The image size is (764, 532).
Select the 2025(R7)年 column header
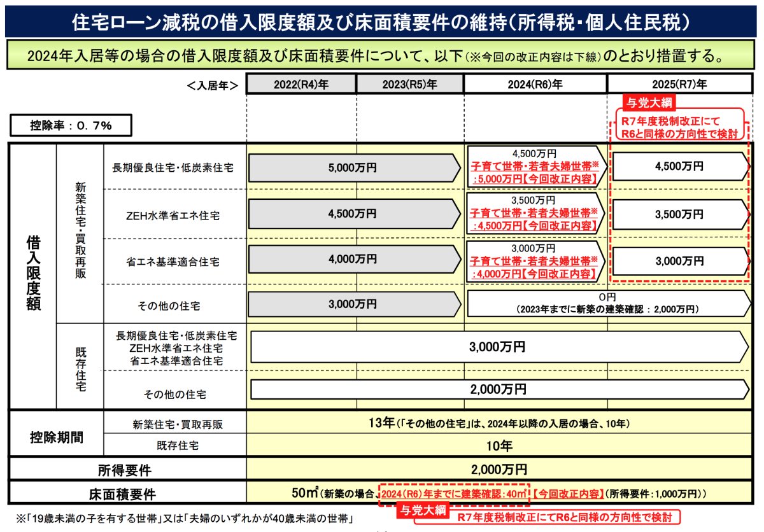point(680,84)
